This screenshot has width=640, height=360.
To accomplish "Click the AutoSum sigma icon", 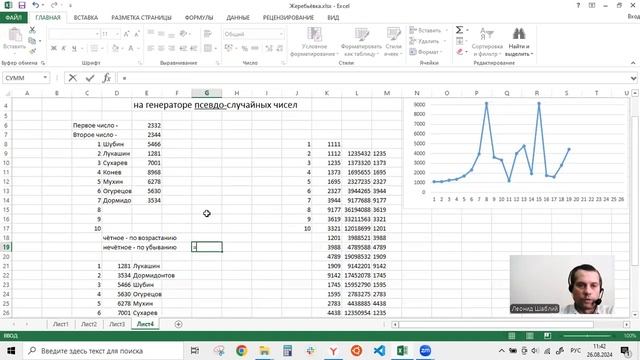I will [x=459, y=30].
